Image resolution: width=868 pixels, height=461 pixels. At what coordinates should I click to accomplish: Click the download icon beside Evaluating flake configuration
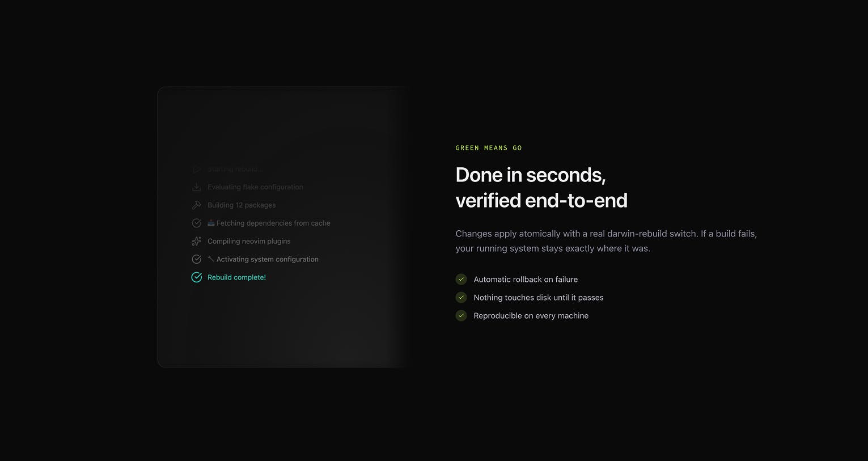[x=196, y=187]
